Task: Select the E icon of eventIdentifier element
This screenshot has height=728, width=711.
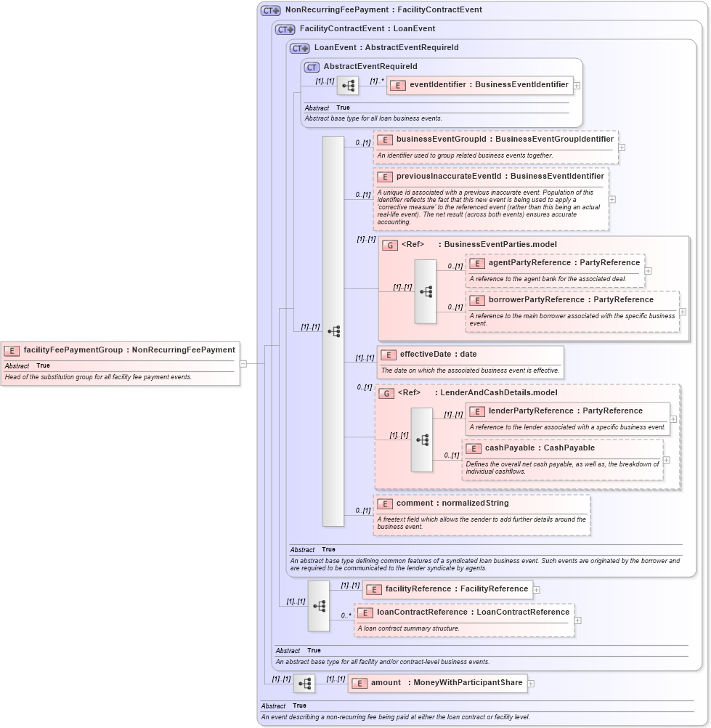Action: (x=397, y=85)
